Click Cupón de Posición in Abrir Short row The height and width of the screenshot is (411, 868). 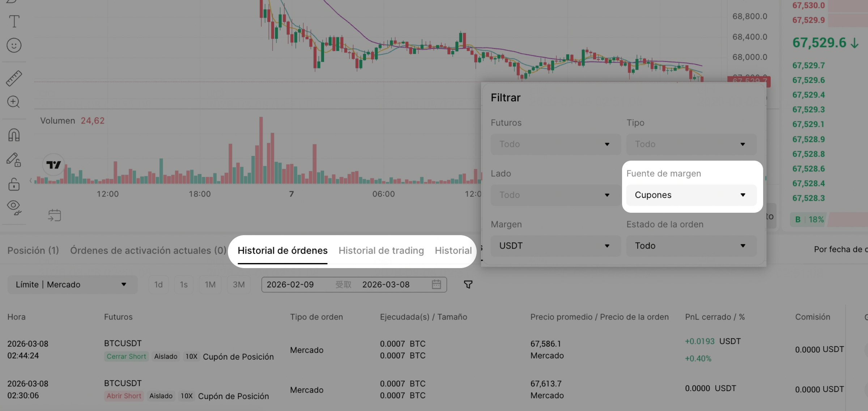pos(233,396)
